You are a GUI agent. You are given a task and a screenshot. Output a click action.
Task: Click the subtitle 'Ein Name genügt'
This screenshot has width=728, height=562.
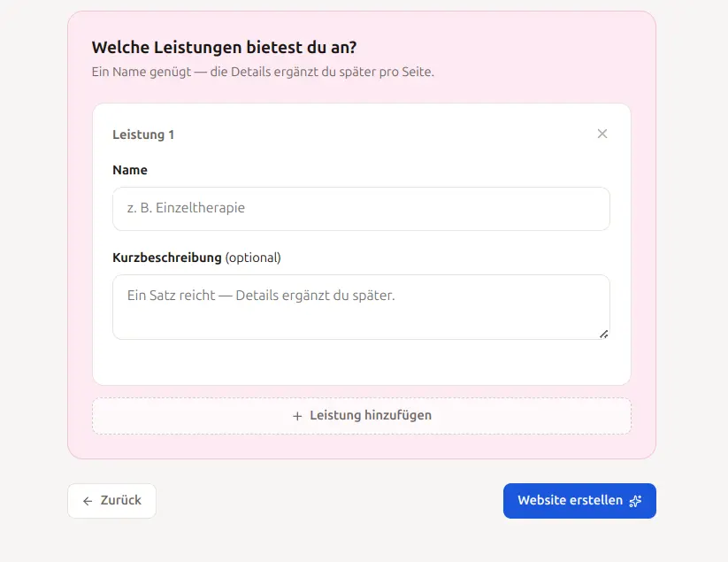click(142, 72)
